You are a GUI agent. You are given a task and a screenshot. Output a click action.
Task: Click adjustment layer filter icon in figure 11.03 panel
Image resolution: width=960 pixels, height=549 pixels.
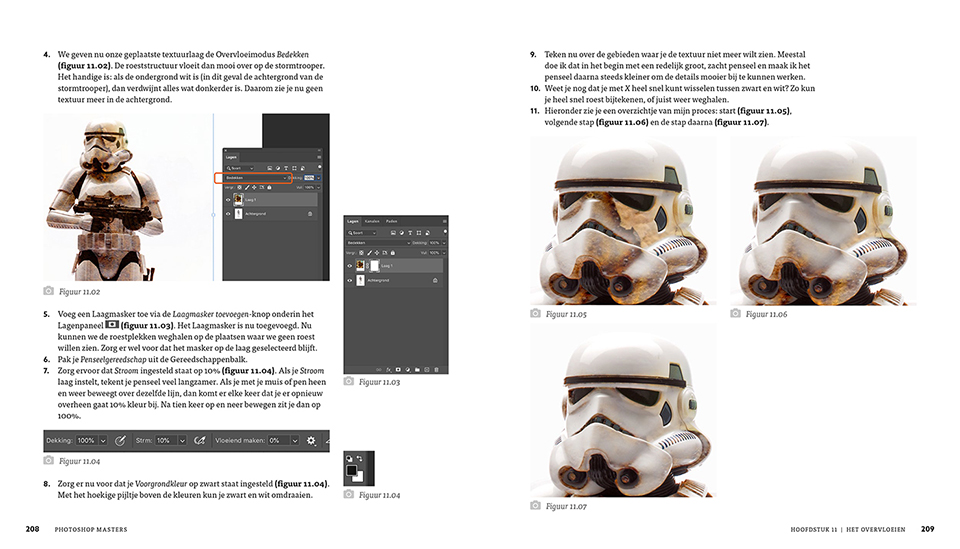click(x=402, y=233)
